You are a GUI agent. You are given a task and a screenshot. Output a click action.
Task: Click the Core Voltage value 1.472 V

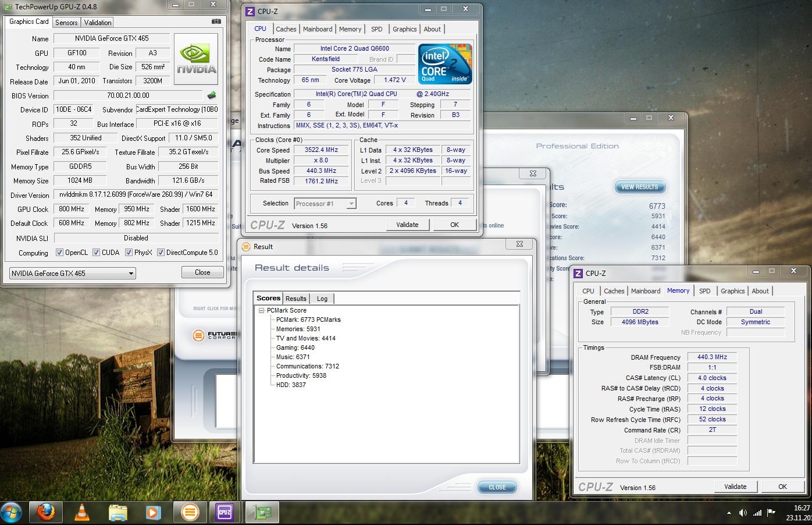(x=395, y=80)
